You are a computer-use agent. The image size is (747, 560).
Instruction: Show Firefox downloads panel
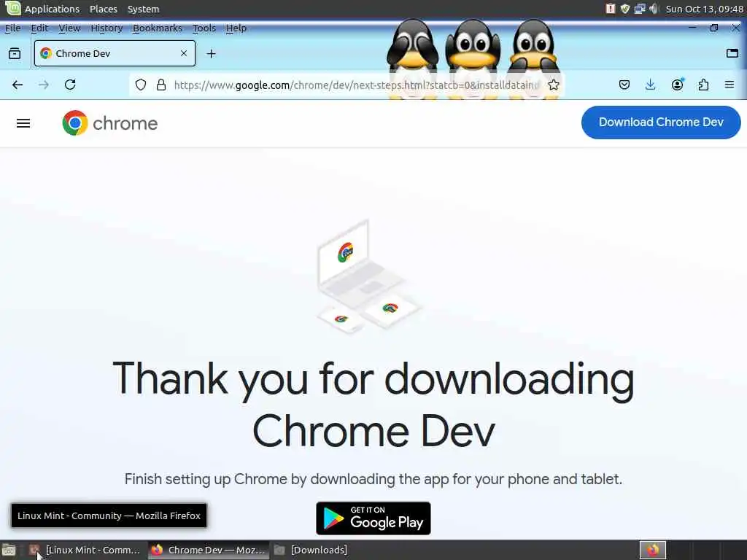pyautogui.click(x=650, y=85)
